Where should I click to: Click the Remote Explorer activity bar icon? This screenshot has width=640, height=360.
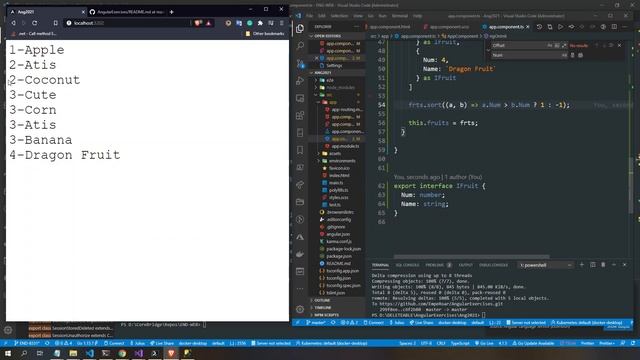[300, 98]
